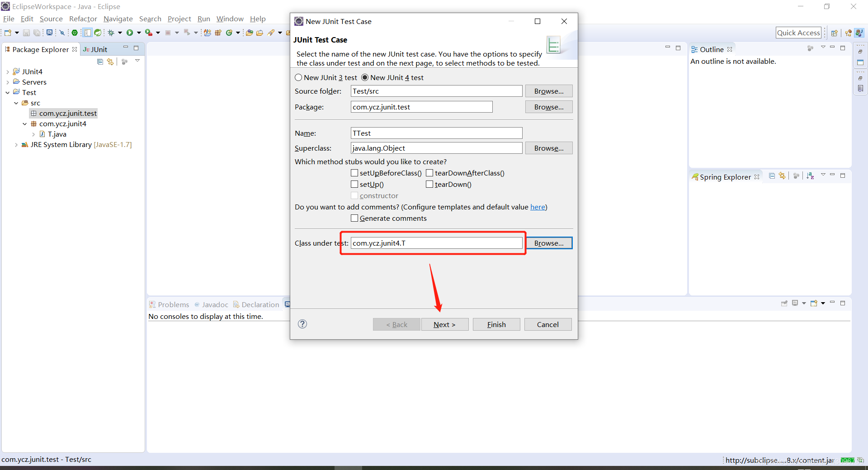Click the green Boot Dashboard power icon

tap(75, 33)
